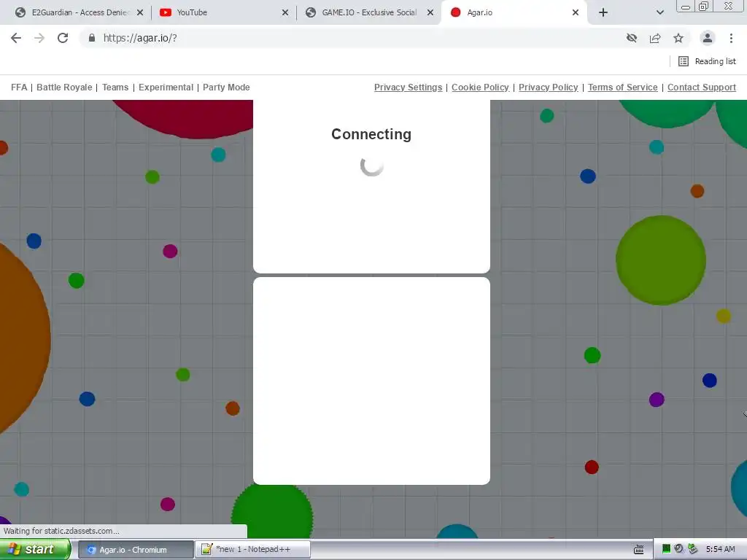Select the Teams game mode

[x=115, y=87]
